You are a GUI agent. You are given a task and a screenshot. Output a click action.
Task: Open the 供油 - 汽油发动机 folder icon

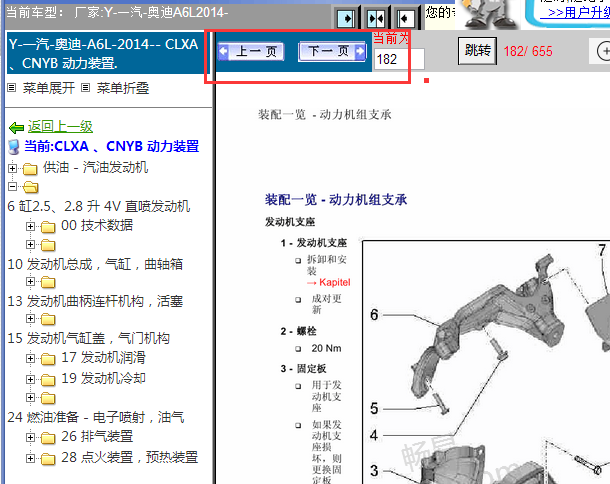click(x=30, y=169)
